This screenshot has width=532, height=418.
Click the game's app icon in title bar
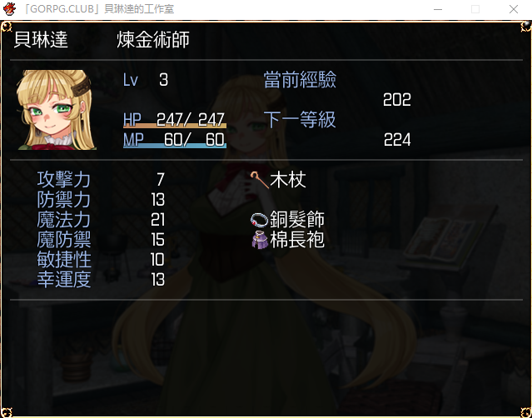[x=9, y=9]
